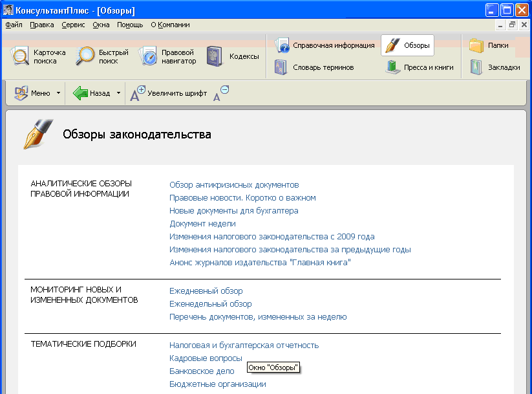Open Новые документы для бухгалтера link
The width and height of the screenshot is (532, 394).
(x=234, y=211)
